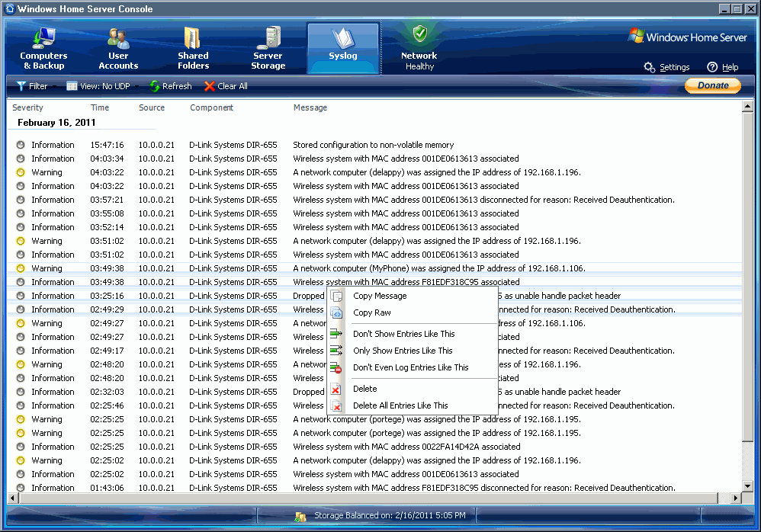Click the Warning icon on the 02:49:27 entry
The height and width of the screenshot is (532, 761).
[x=21, y=323]
